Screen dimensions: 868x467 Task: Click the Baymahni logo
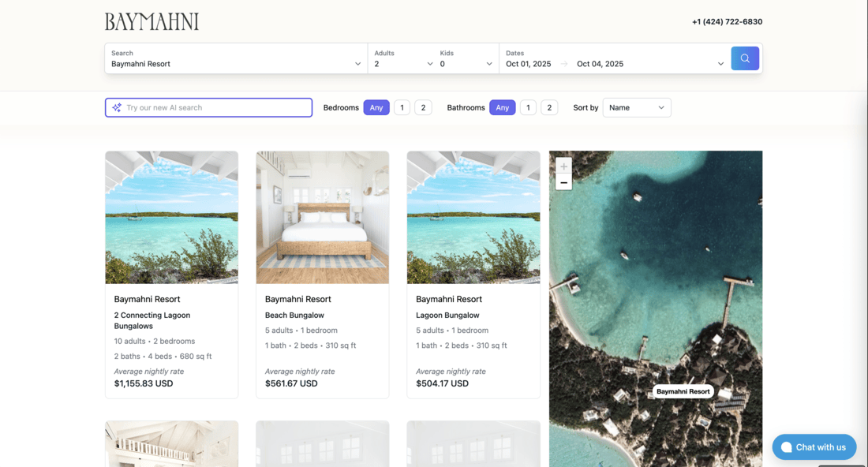coord(152,22)
